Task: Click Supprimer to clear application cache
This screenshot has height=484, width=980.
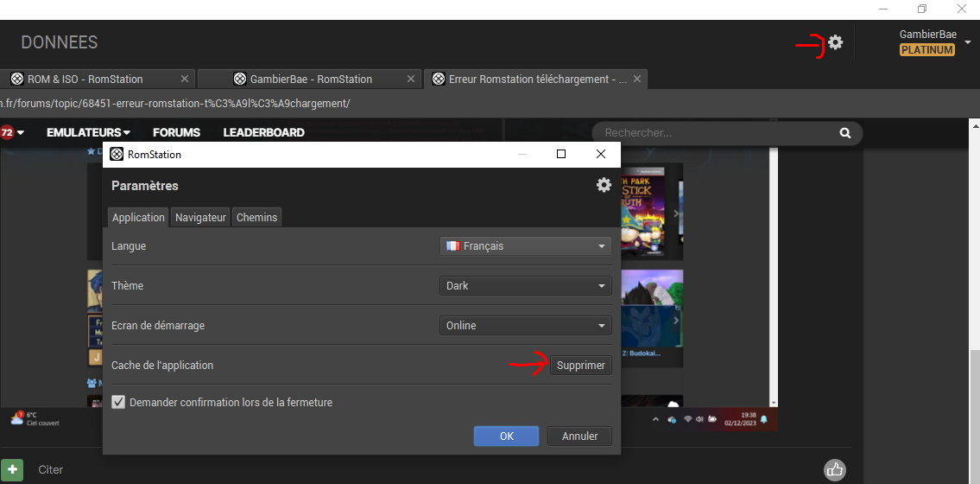Action: click(580, 366)
